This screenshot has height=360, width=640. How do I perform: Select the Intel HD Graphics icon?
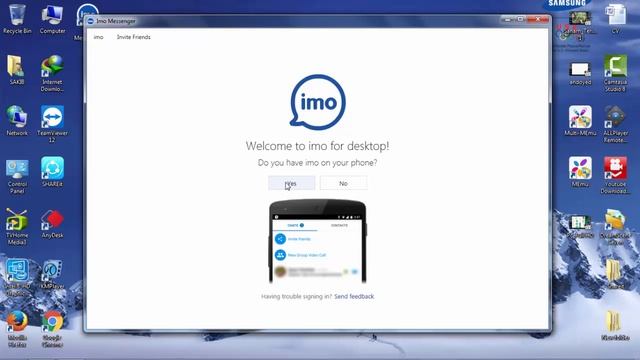pos(17,278)
